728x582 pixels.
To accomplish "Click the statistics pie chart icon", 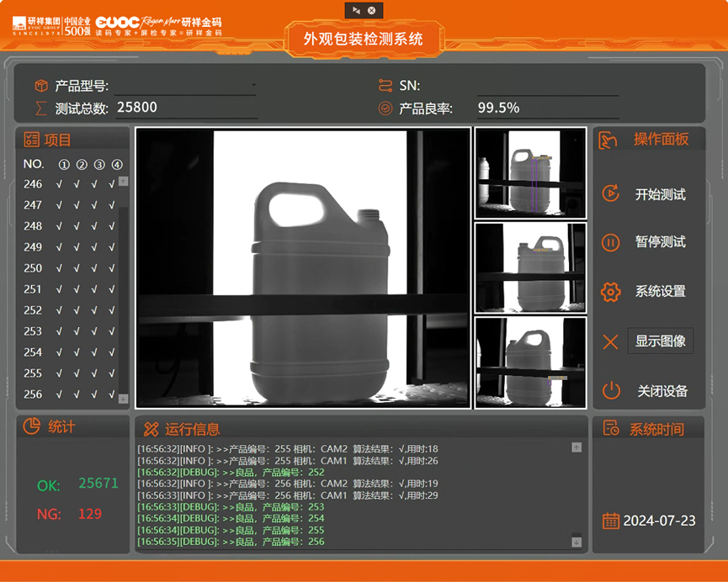I will click(31, 426).
